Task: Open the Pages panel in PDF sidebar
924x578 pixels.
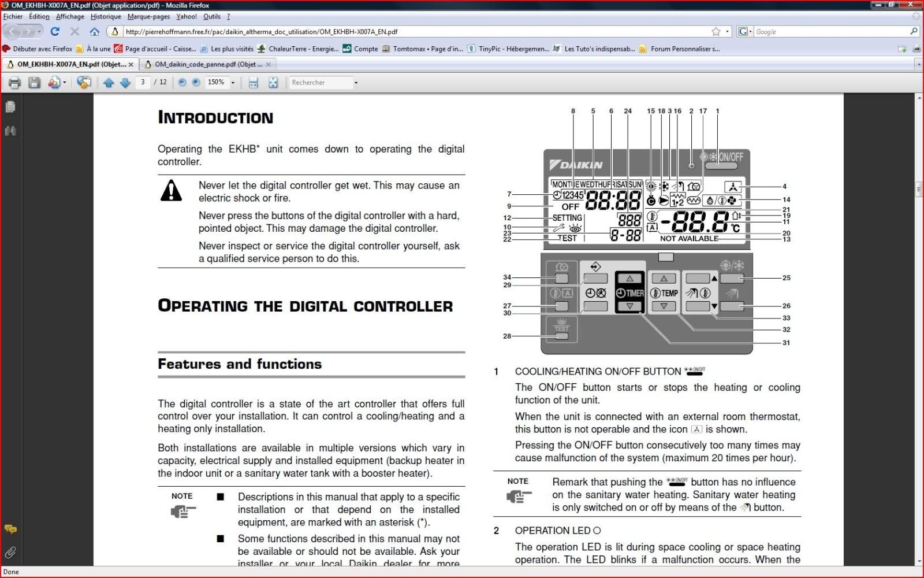Action: (x=10, y=107)
